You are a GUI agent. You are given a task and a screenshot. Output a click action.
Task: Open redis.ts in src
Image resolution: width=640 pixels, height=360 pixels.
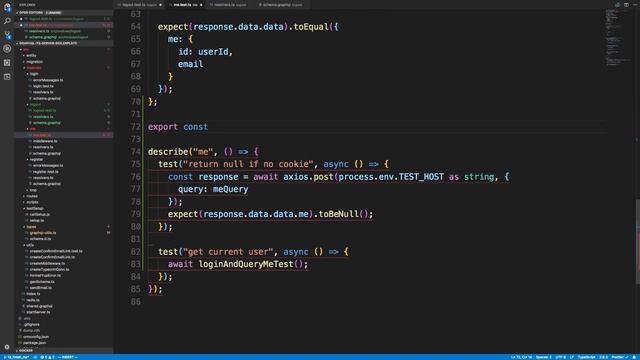point(33,300)
